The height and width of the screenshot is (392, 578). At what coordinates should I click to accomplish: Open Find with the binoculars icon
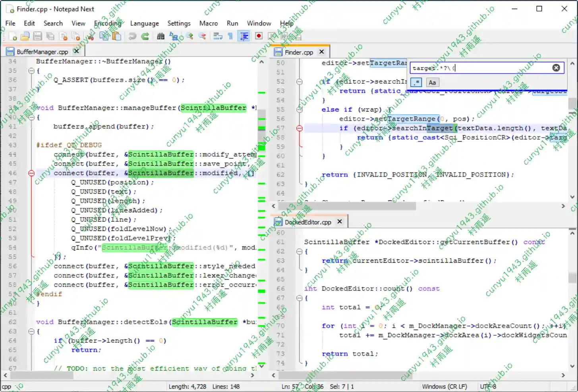[x=160, y=36]
